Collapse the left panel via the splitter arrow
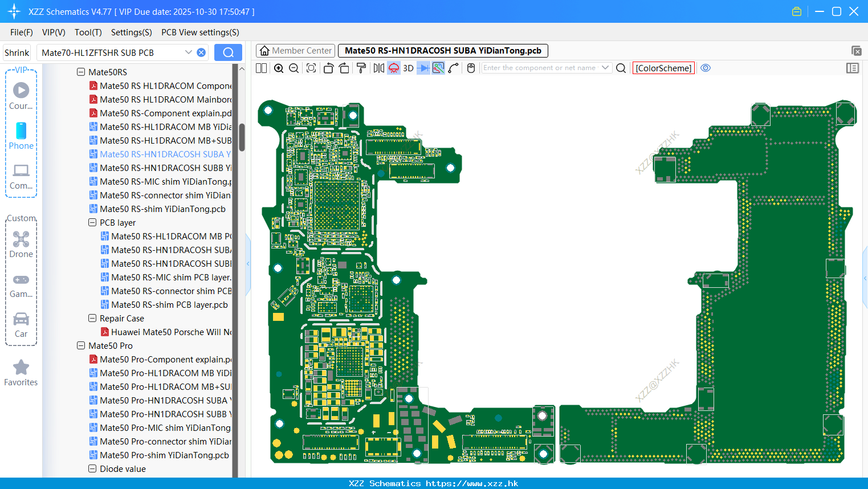Screen dimensions: 868x489 (248, 264)
